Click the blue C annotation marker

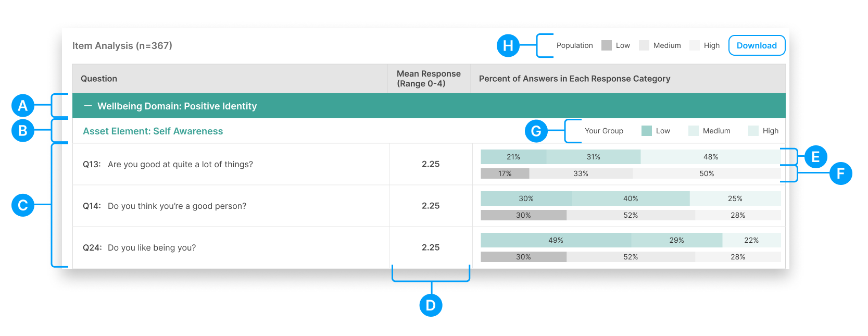[x=23, y=205]
